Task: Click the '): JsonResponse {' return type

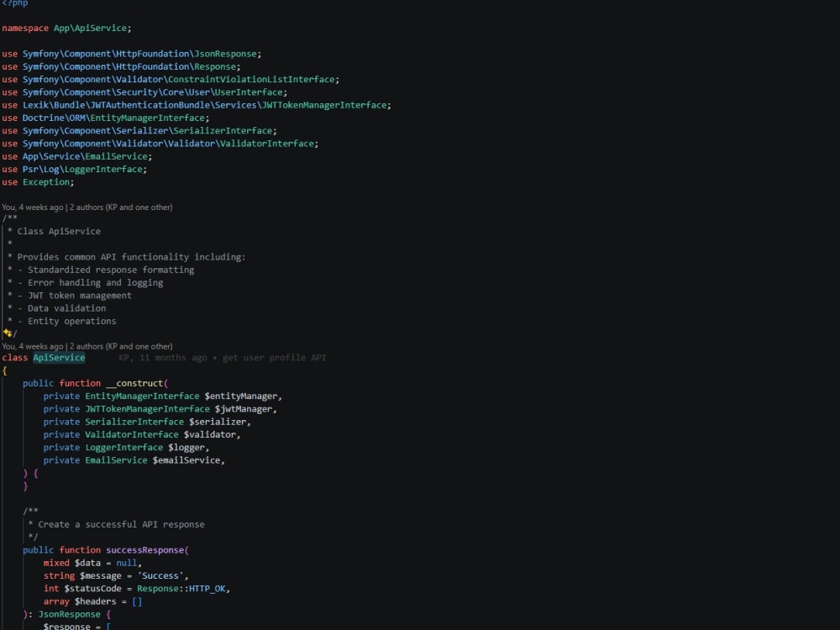Action: pyautogui.click(x=67, y=615)
